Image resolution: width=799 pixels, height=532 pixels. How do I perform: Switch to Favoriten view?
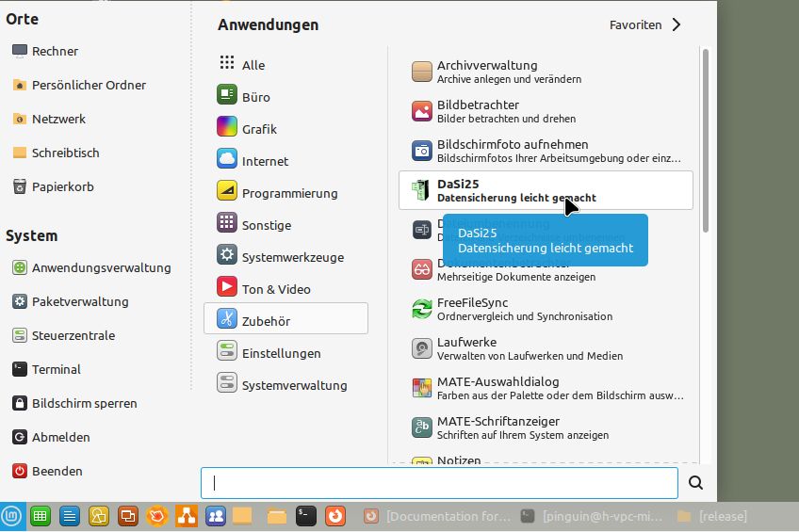(x=644, y=25)
